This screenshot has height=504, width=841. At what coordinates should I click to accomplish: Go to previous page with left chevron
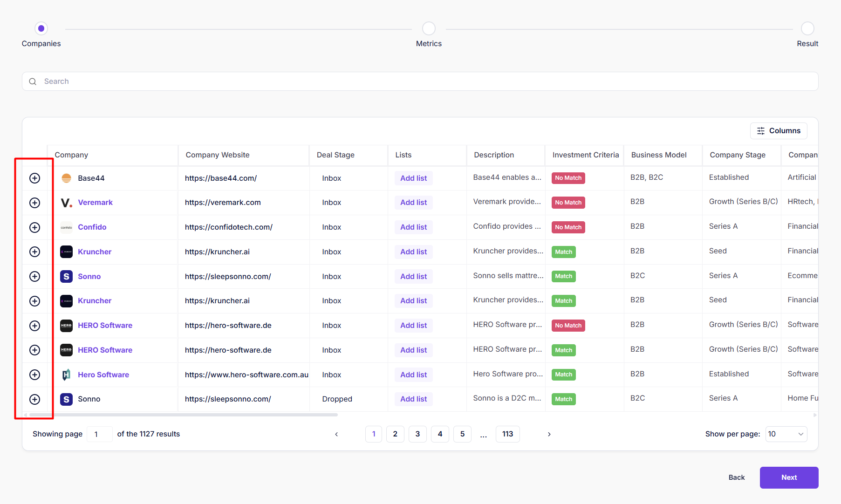click(x=336, y=434)
